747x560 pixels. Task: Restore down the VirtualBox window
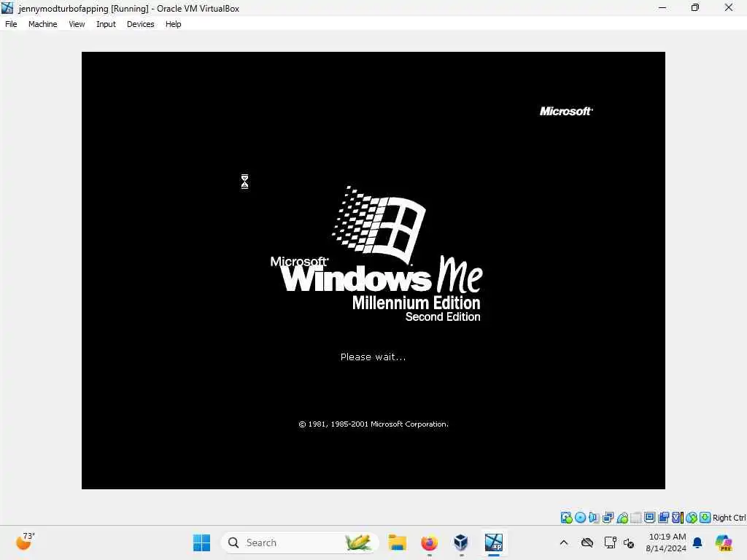coord(695,7)
